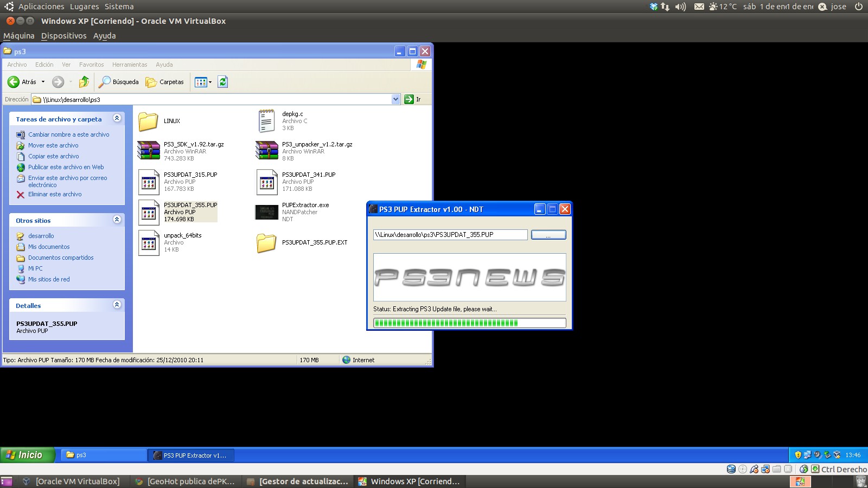Select the depkg.c file icon
The image size is (868, 488).
tap(266, 121)
